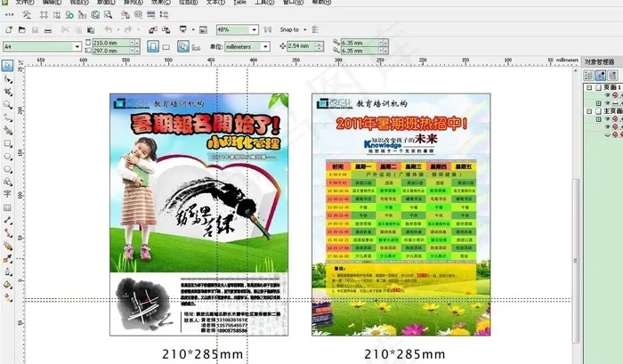The image size is (623, 364).
Task: Activate the Text tool (字)
Action: [7, 193]
